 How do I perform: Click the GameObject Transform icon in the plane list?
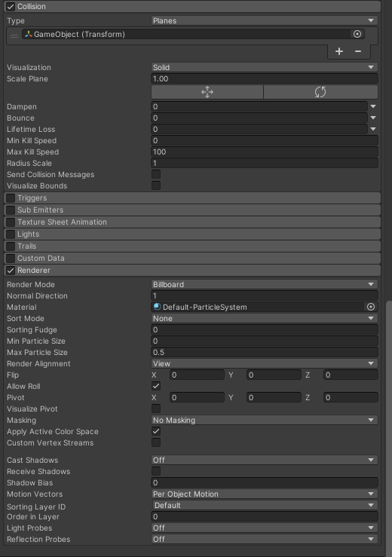29,34
